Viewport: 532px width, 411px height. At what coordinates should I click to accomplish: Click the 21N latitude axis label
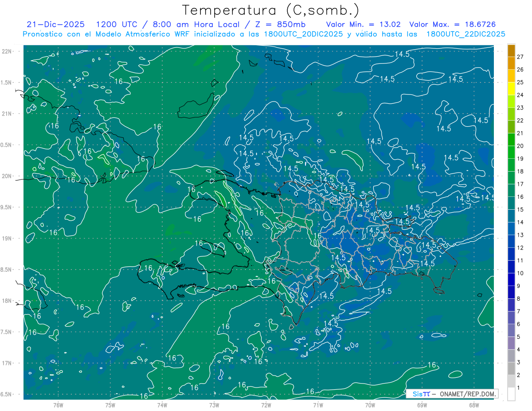(8, 114)
